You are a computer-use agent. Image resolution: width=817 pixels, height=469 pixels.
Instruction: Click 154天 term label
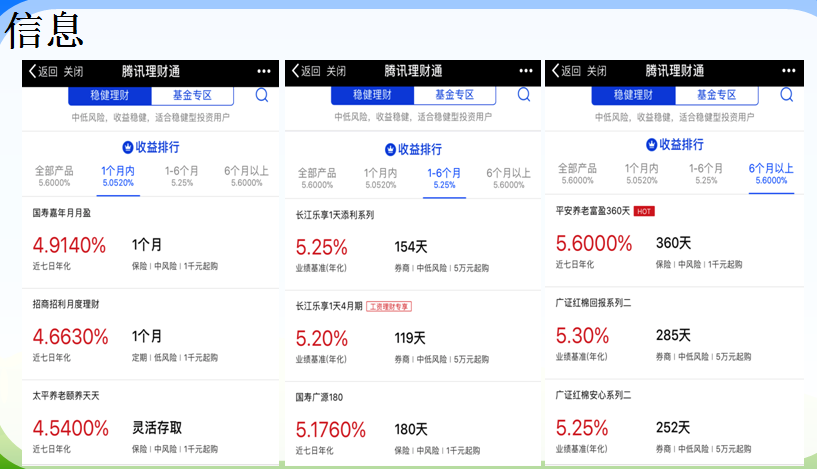pyautogui.click(x=411, y=246)
